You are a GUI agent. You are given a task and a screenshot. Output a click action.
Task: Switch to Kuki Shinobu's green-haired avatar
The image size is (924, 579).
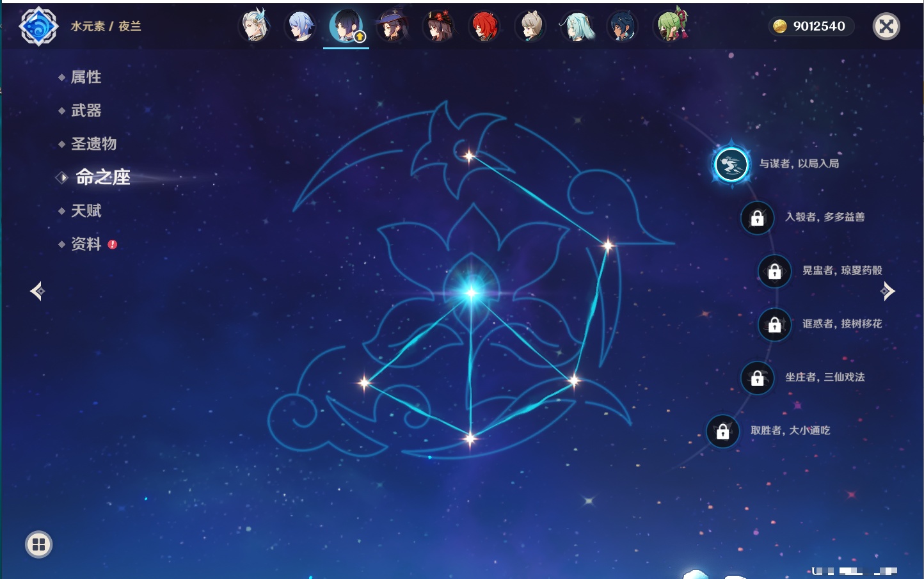click(670, 26)
